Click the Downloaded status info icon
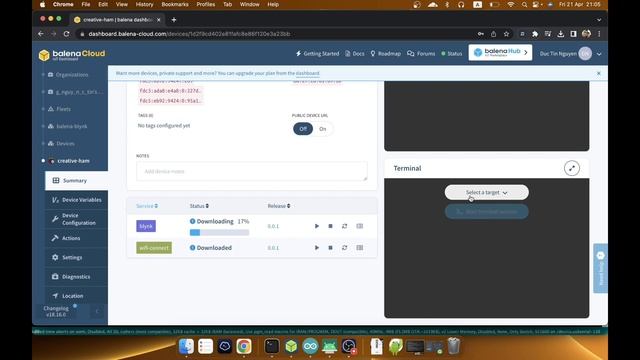The width and height of the screenshot is (640, 360). (192, 248)
